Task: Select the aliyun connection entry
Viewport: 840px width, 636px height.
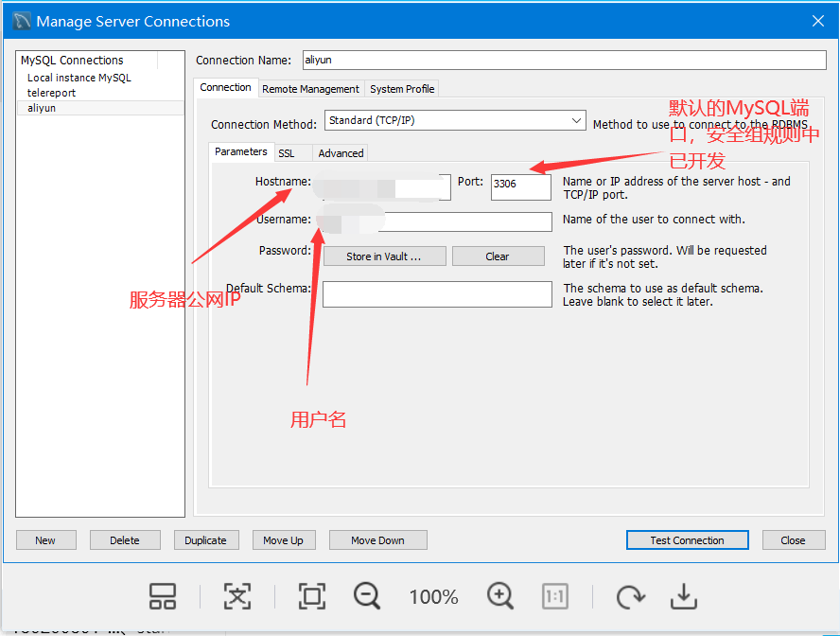Action: coord(100,108)
